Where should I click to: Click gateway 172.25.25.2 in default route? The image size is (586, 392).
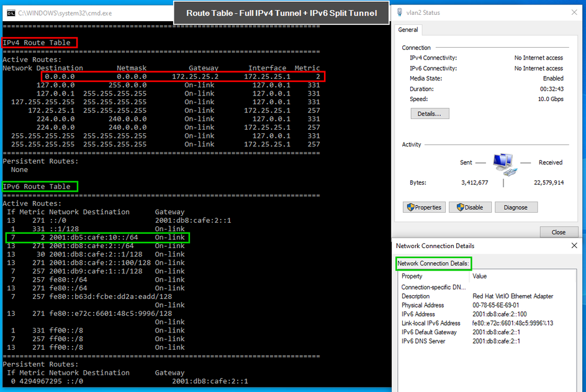pyautogui.click(x=195, y=76)
